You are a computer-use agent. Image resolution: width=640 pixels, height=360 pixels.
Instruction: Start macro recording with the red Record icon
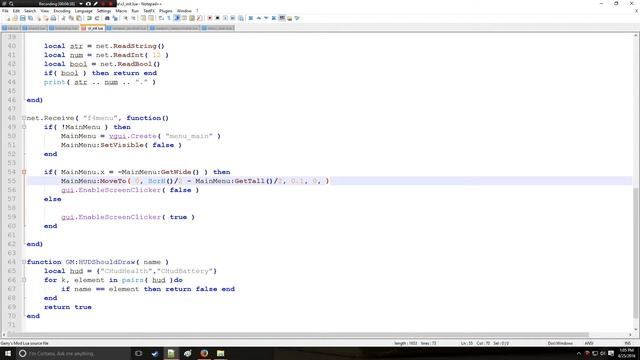210,18
